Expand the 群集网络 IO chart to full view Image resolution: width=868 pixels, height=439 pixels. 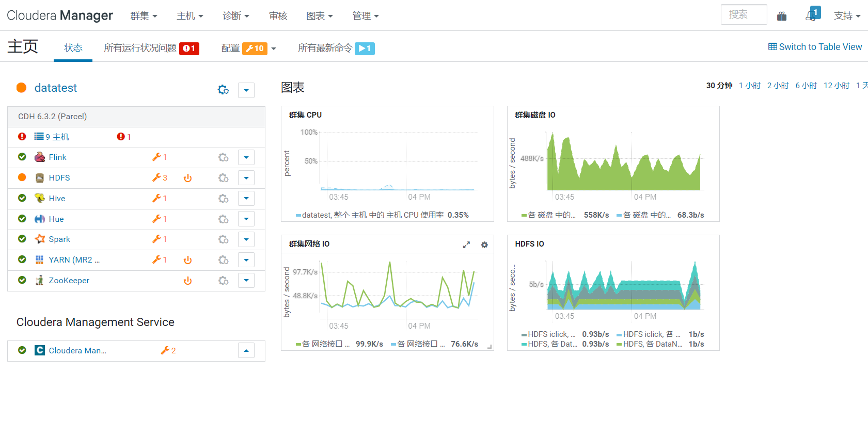[466, 245]
